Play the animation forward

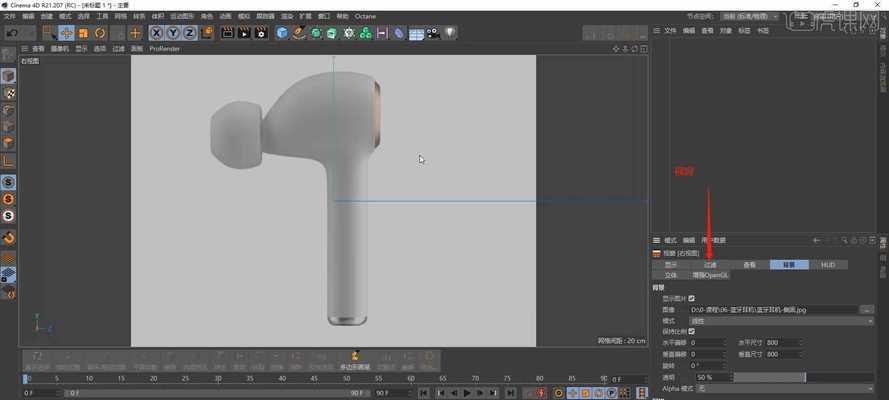[x=467, y=393]
